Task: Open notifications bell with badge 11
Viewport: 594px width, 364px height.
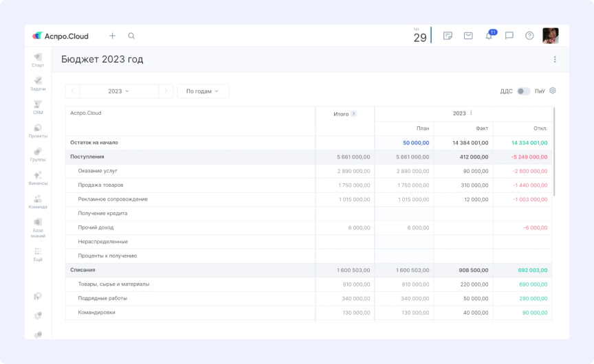Action: point(489,36)
